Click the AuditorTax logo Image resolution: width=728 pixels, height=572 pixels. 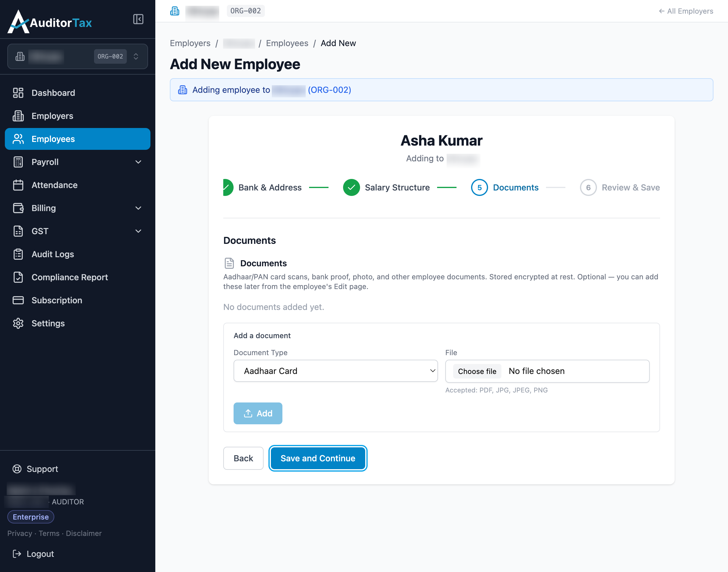coord(49,22)
